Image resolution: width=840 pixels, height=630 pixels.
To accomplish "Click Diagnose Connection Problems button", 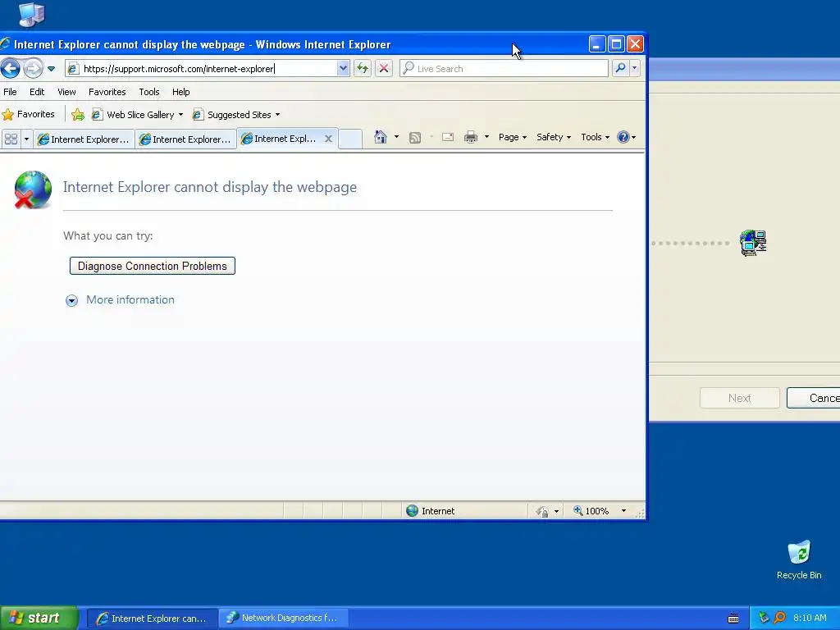I will click(152, 267).
